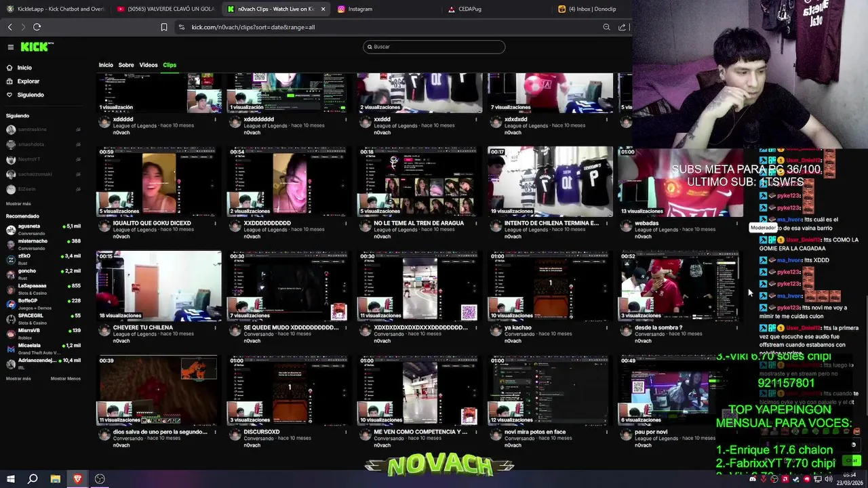Click the Siguiendo heart icon in sidebar
Viewport: 868px width, 488px height.
pyautogui.click(x=9, y=95)
